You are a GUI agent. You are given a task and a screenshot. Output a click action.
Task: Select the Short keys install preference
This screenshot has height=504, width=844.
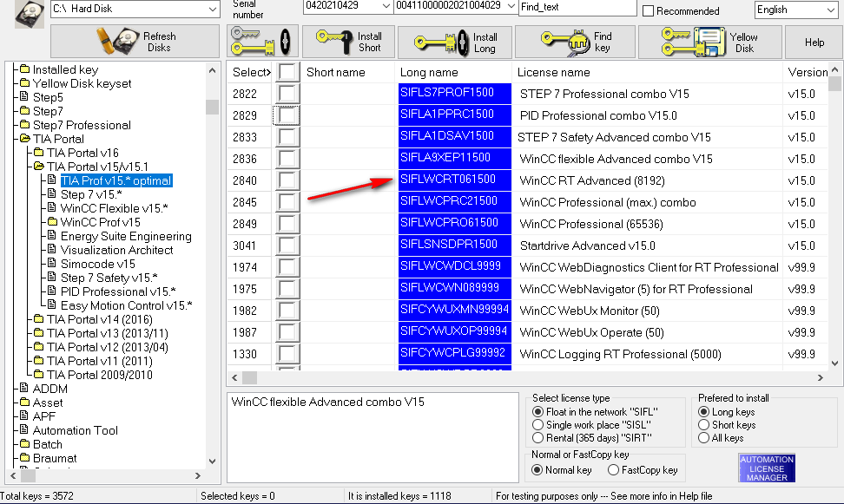click(x=703, y=425)
